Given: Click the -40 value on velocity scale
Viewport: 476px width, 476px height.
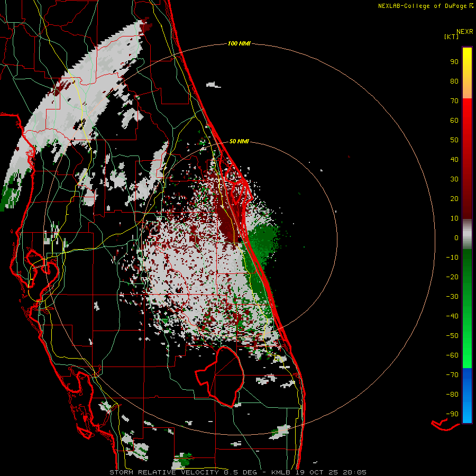Looking at the screenshot, I should tap(452, 316).
